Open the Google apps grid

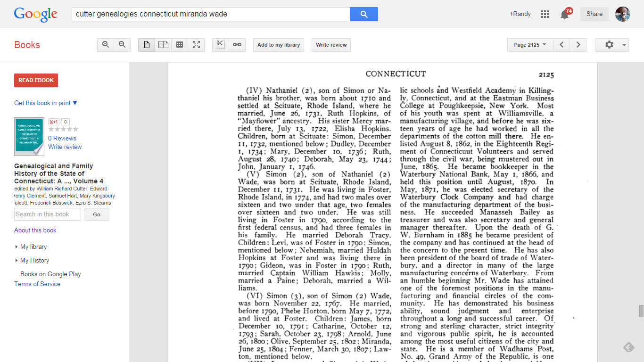tap(545, 14)
